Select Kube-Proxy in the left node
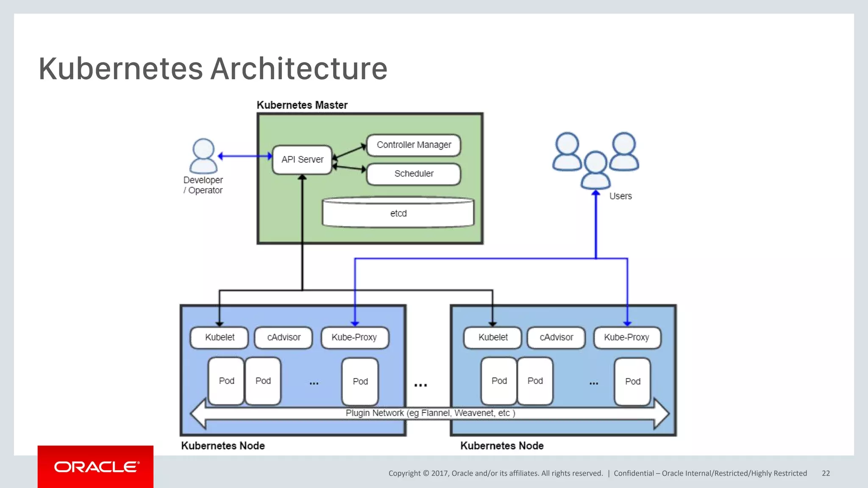The image size is (868, 488). [354, 337]
